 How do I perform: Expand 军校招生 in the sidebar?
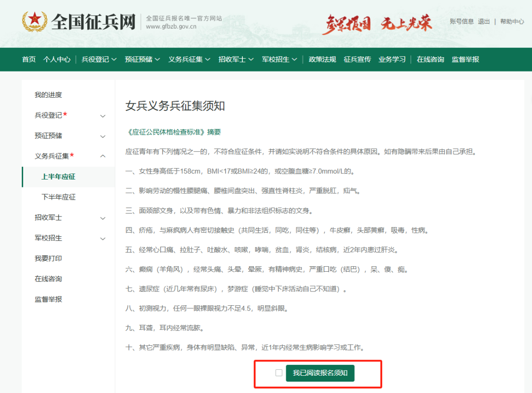pos(102,238)
